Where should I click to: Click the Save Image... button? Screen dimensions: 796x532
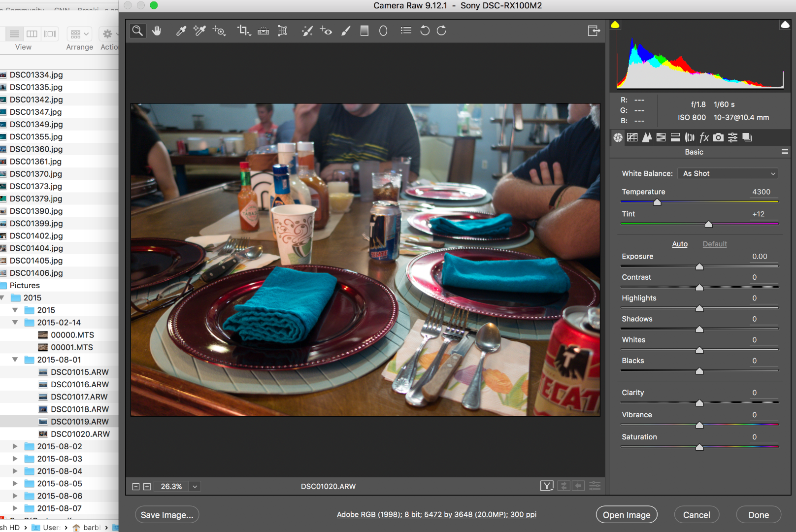(167, 515)
